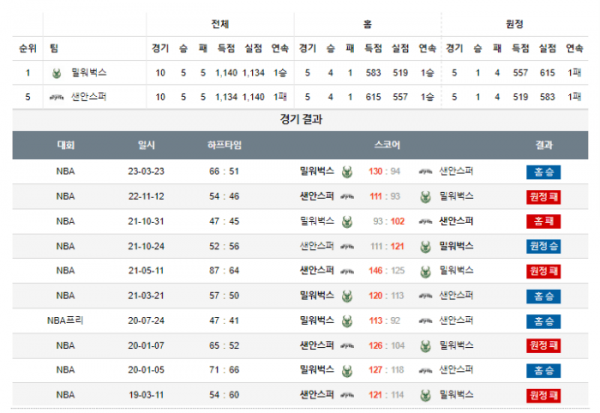600x413 pixels.
Task: Click the Spurs logo in the 20-07-24 game row
Action: (426, 321)
